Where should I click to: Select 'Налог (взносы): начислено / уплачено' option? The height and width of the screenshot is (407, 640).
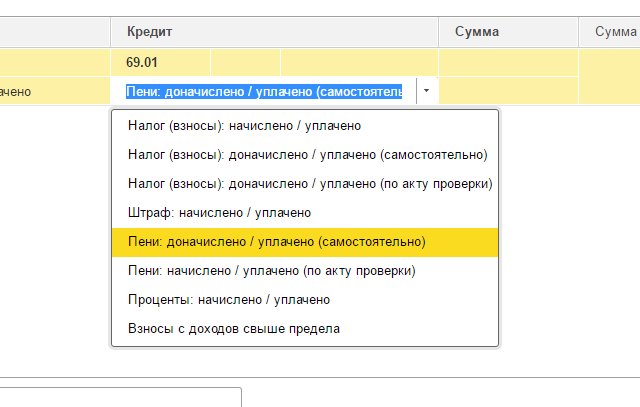[x=244, y=127]
